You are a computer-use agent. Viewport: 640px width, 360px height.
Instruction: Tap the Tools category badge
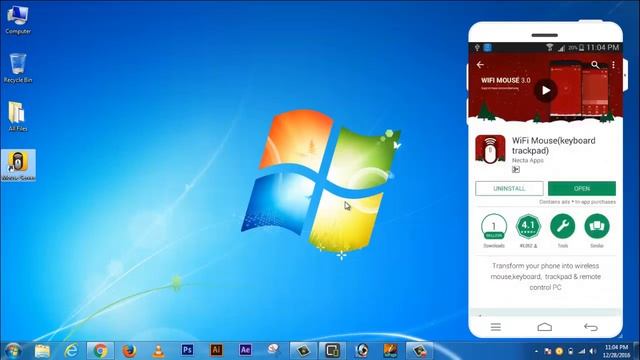(x=562, y=226)
